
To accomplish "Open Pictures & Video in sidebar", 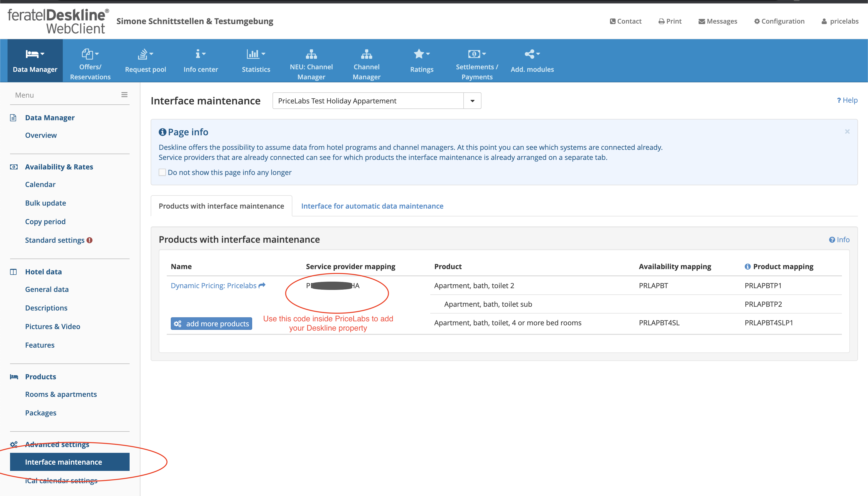I will (x=53, y=327).
